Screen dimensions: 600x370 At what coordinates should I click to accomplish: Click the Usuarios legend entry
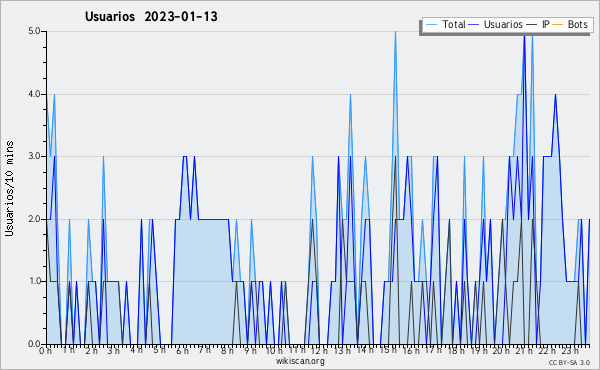pos(496,24)
